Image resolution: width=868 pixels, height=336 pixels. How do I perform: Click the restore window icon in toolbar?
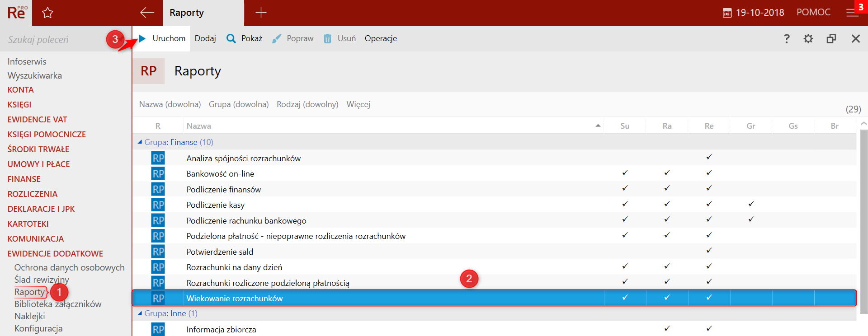pos(831,38)
